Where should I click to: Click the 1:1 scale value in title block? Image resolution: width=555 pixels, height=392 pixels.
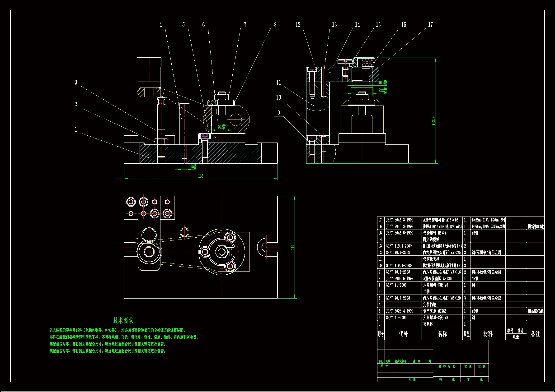pyautogui.click(x=482, y=373)
